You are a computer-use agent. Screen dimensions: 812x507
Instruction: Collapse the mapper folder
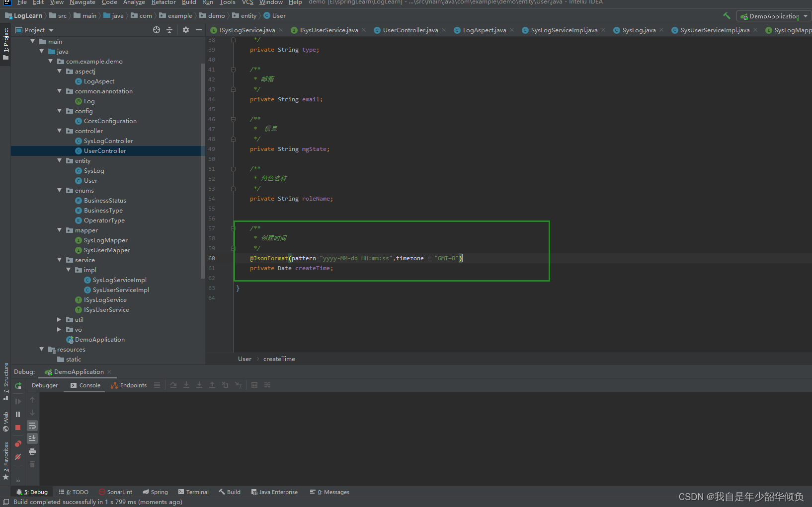(60, 230)
